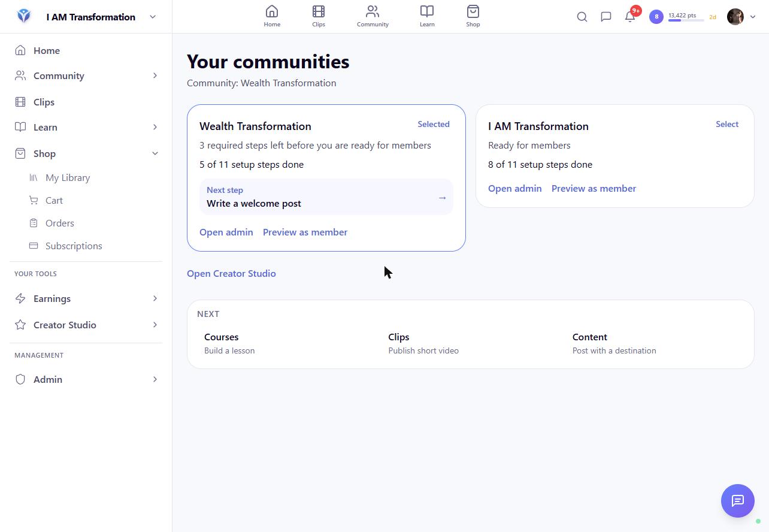Collapse the Shop sidebar section
Screen dimensions: 769x532
pyautogui.click(x=155, y=153)
